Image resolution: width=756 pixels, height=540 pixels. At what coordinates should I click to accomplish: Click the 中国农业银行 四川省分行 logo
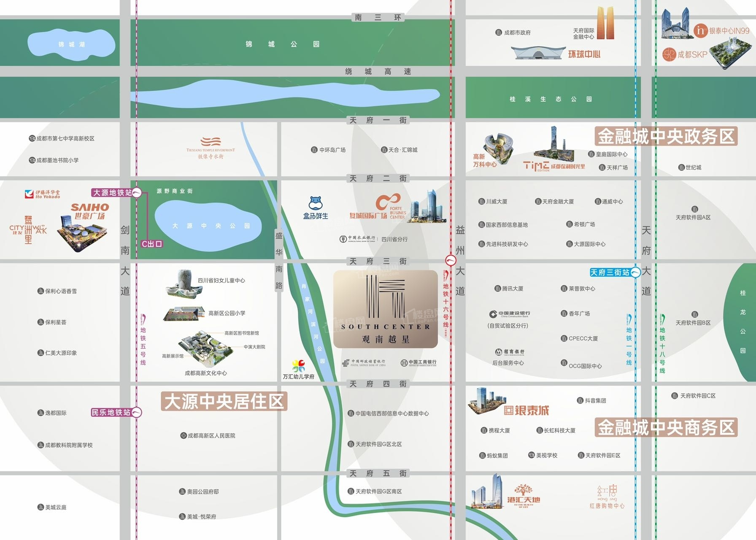pos(374,239)
